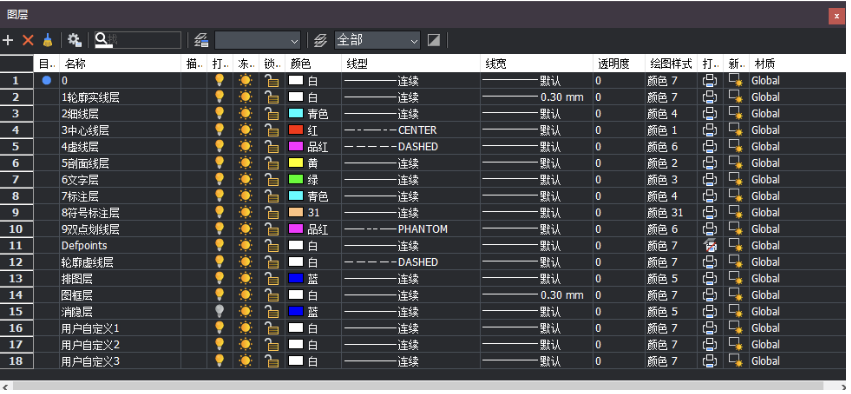Toggle bulb for Defpoints layer

219,245
